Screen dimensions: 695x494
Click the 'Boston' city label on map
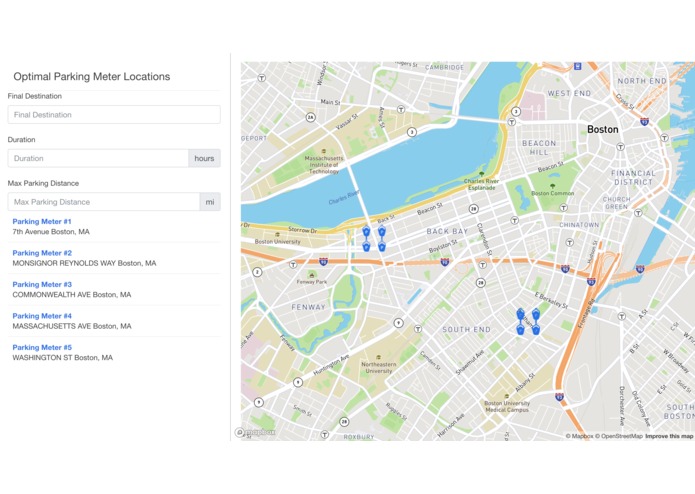coord(602,129)
